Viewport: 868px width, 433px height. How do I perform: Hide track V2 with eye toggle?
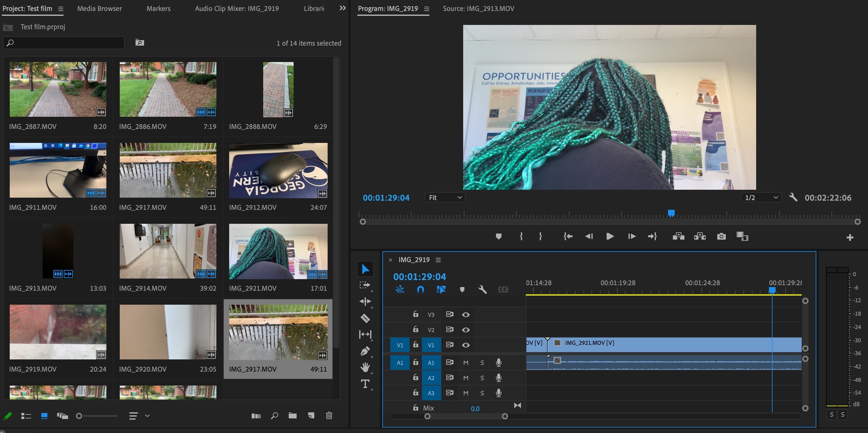point(466,330)
